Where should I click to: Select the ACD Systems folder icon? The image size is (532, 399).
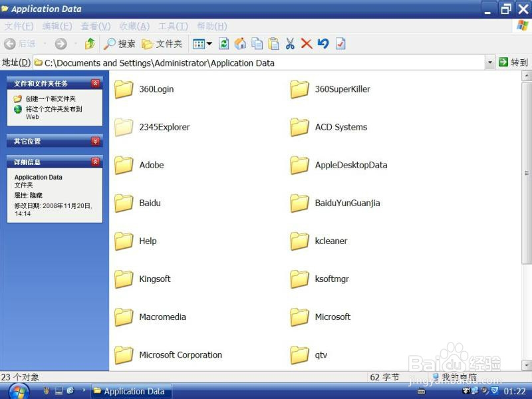[299, 127]
